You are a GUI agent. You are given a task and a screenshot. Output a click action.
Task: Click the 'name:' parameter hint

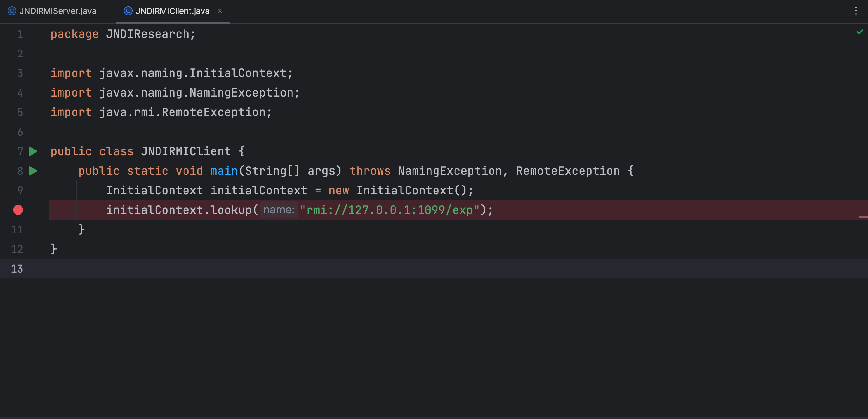click(x=279, y=210)
